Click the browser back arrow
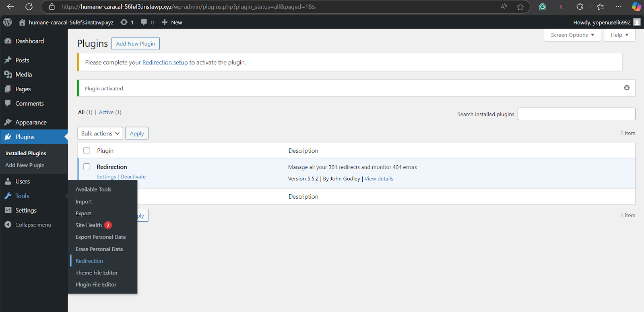This screenshot has width=644, height=312. (x=10, y=7)
